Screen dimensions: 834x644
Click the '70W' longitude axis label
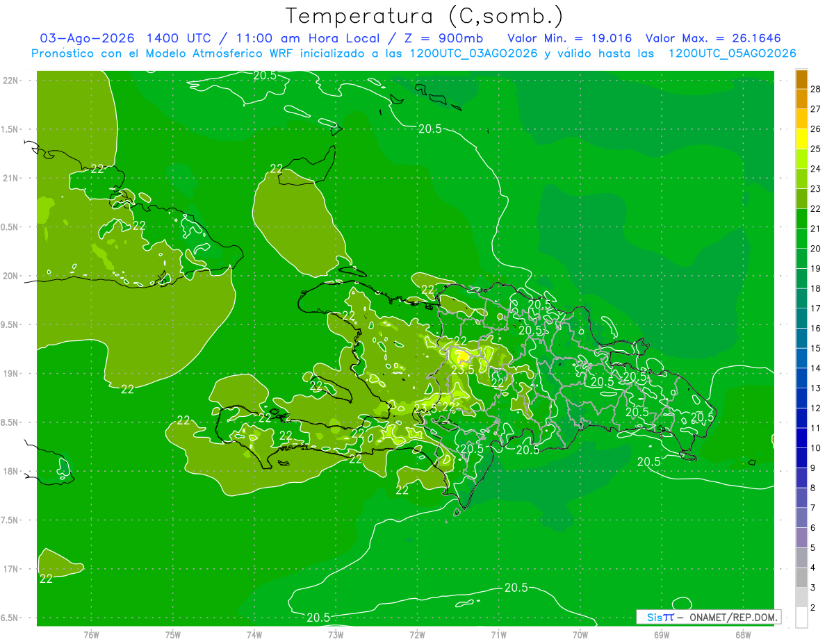point(580,635)
